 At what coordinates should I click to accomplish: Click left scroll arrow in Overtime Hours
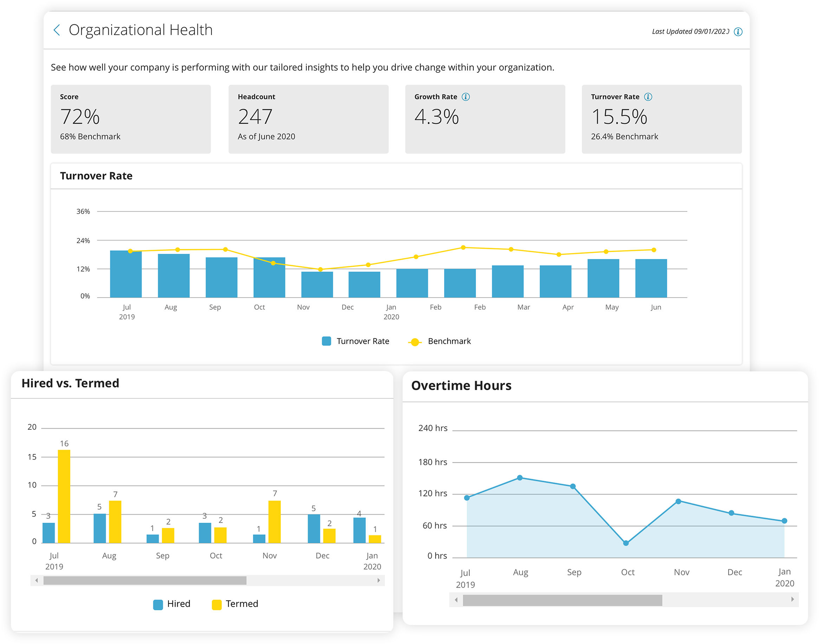click(456, 599)
